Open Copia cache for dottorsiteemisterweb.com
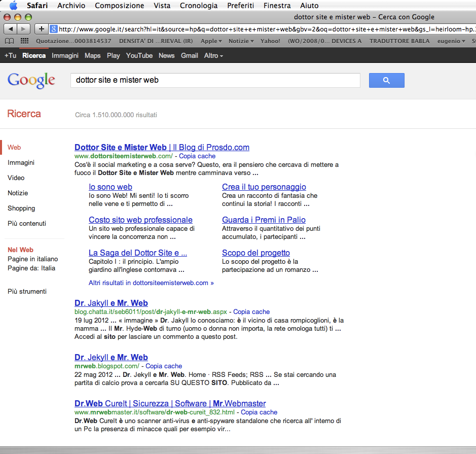The height and width of the screenshot is (454, 476). (x=197, y=156)
